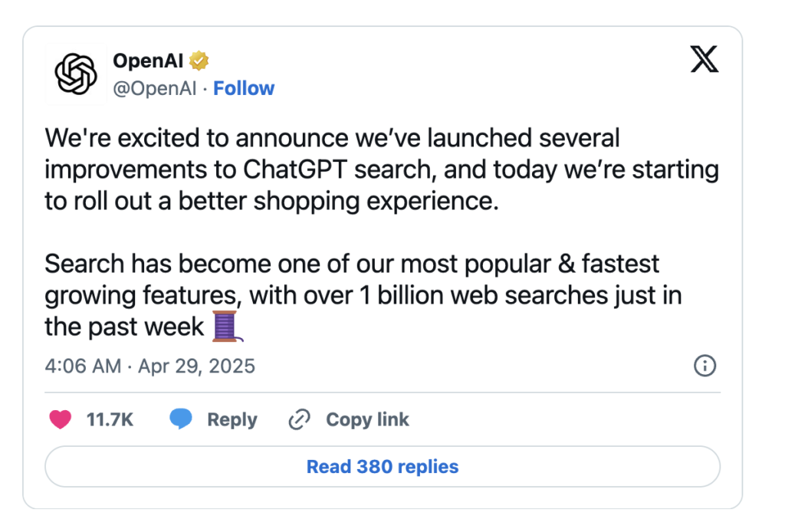This screenshot has height=532, width=785.
Task: Click the 11.7K likes count
Action: click(110, 419)
